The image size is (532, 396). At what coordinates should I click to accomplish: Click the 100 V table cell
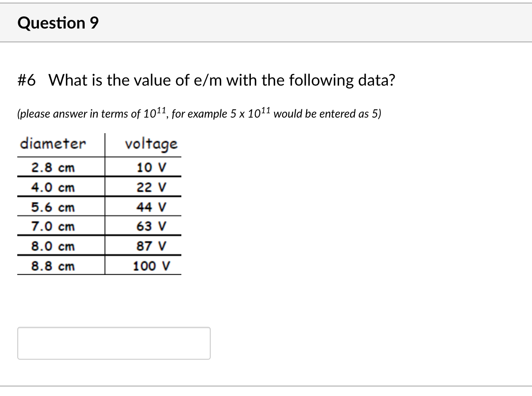click(x=151, y=266)
